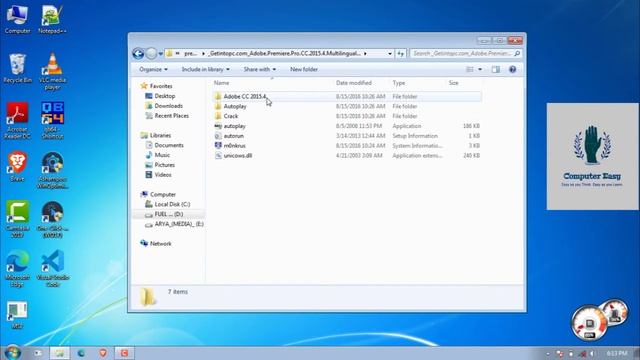Screen dimensions: 640x360
Task: Open Brave from the taskbar
Action: click(x=103, y=353)
